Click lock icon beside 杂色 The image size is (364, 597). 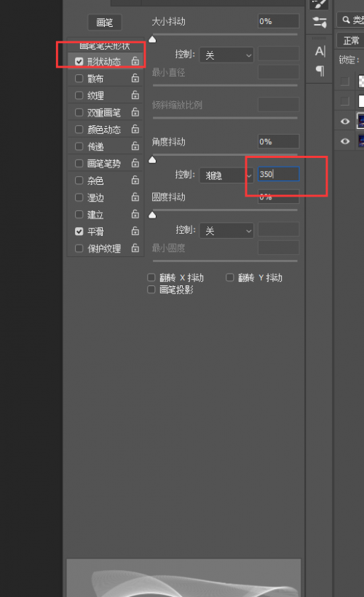point(135,180)
